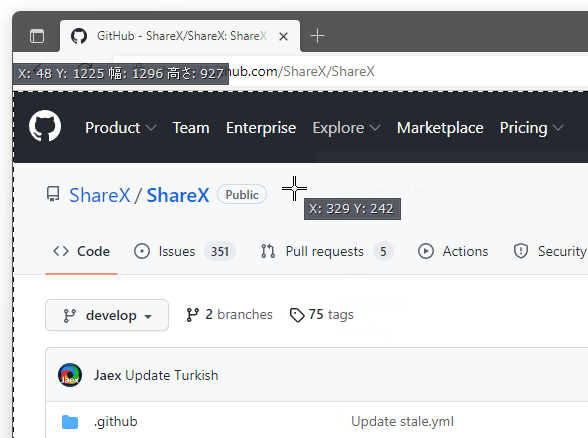The height and width of the screenshot is (438, 588).
Task: Open the develop branch selector
Action: pos(107,315)
